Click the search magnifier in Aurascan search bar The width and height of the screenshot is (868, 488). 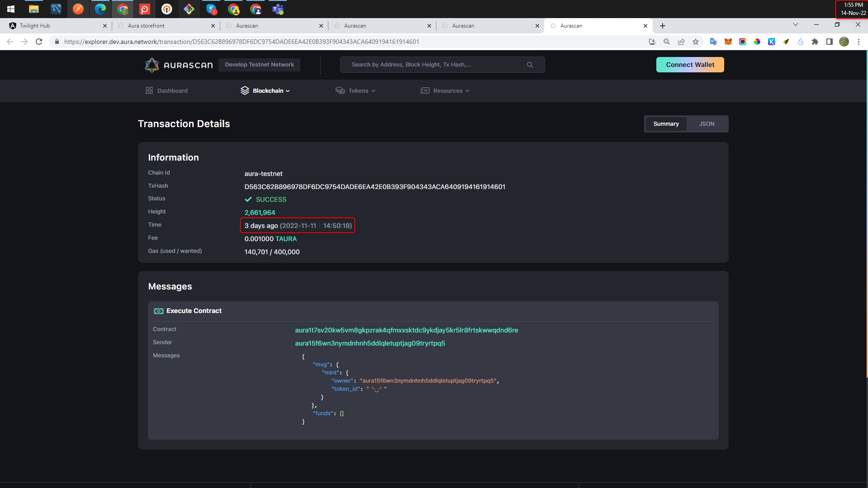530,65
